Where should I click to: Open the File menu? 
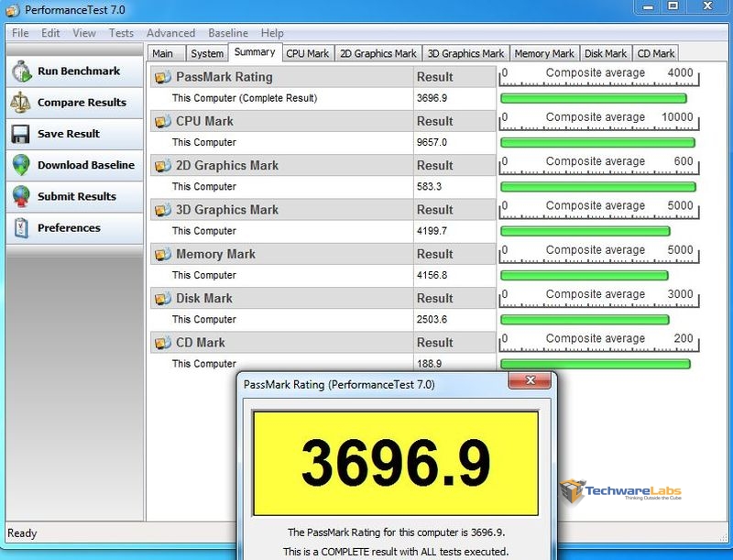coord(20,33)
